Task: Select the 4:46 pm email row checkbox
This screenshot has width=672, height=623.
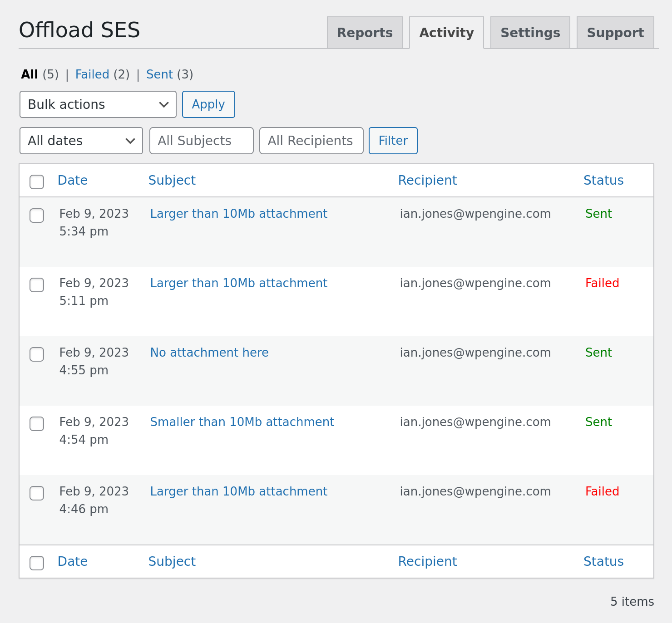Action: pos(37,493)
